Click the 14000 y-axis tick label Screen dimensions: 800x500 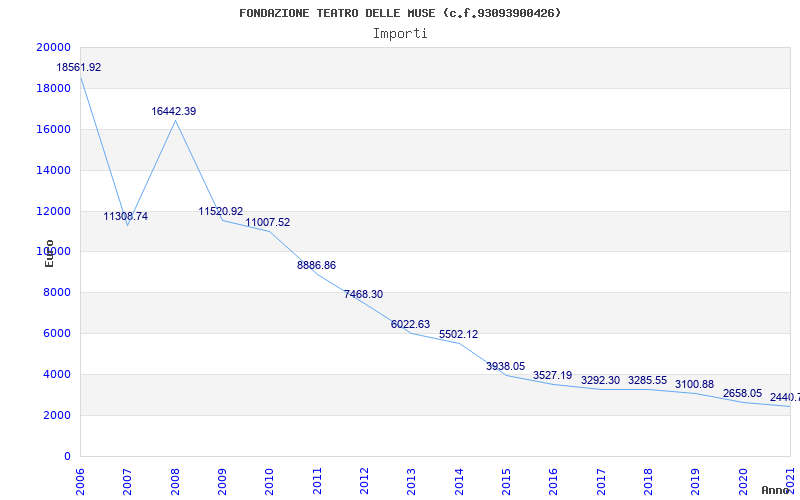tap(53, 170)
